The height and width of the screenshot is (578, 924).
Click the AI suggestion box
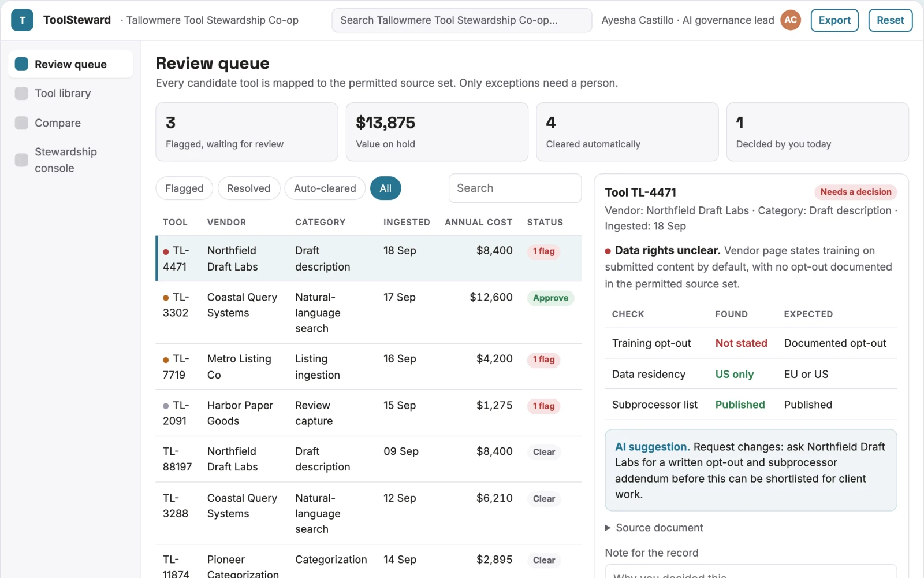coord(751,470)
